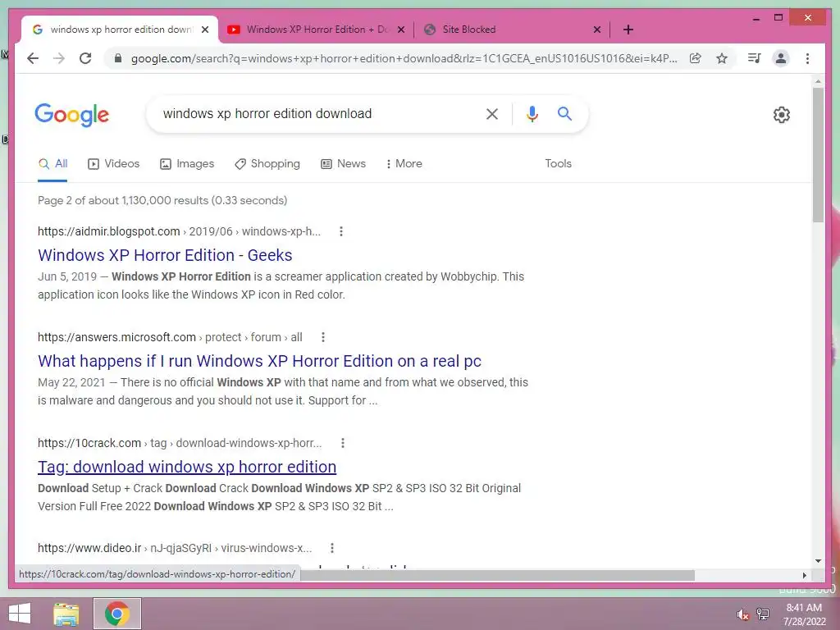Viewport: 840px width, 630px height.
Task: Click the 10crack.com URL breadcrumb
Action: tap(180, 443)
